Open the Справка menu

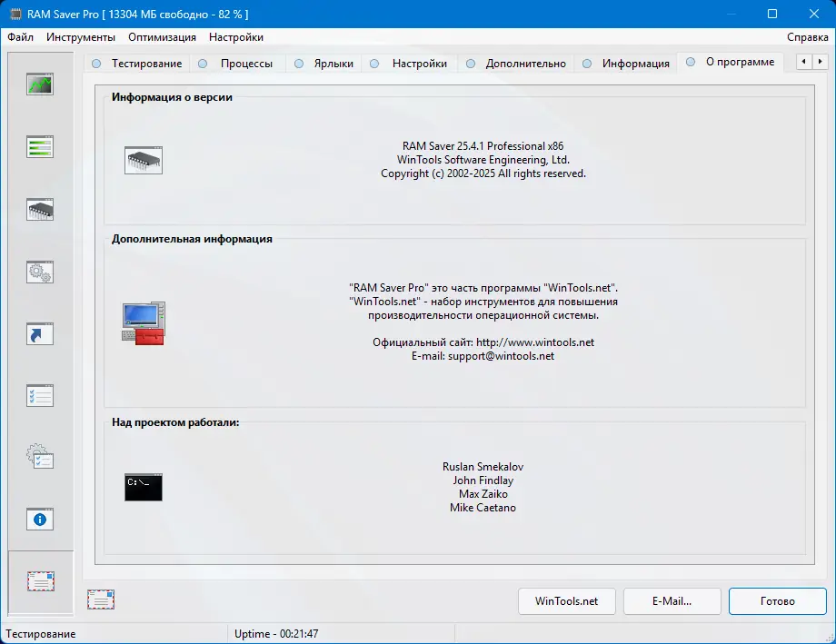point(807,37)
